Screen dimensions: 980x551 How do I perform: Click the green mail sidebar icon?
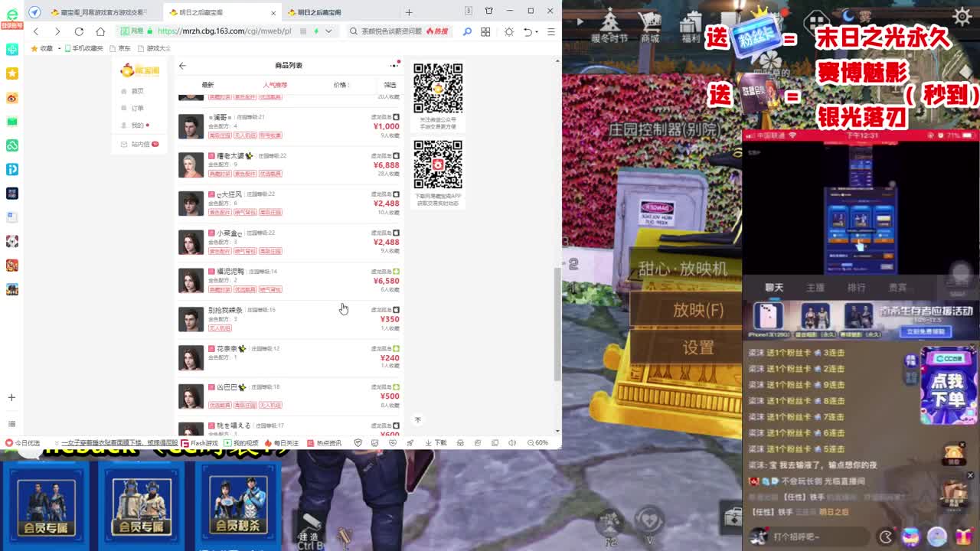coord(12,122)
